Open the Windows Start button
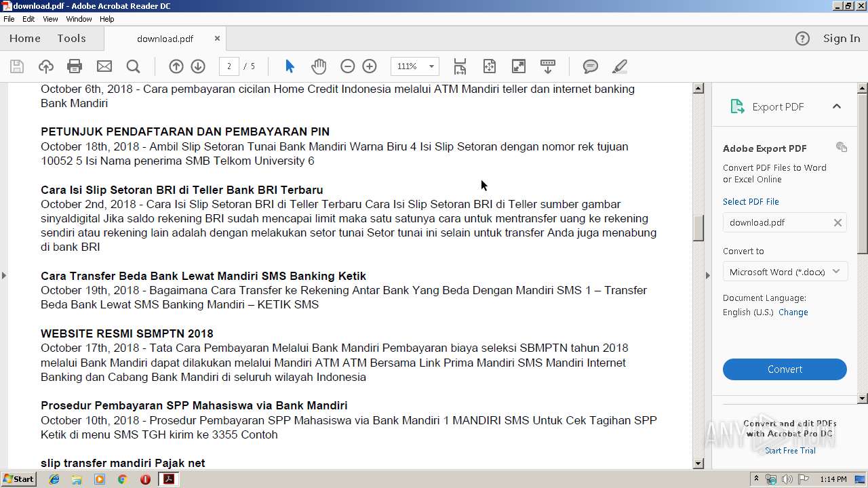 point(18,479)
